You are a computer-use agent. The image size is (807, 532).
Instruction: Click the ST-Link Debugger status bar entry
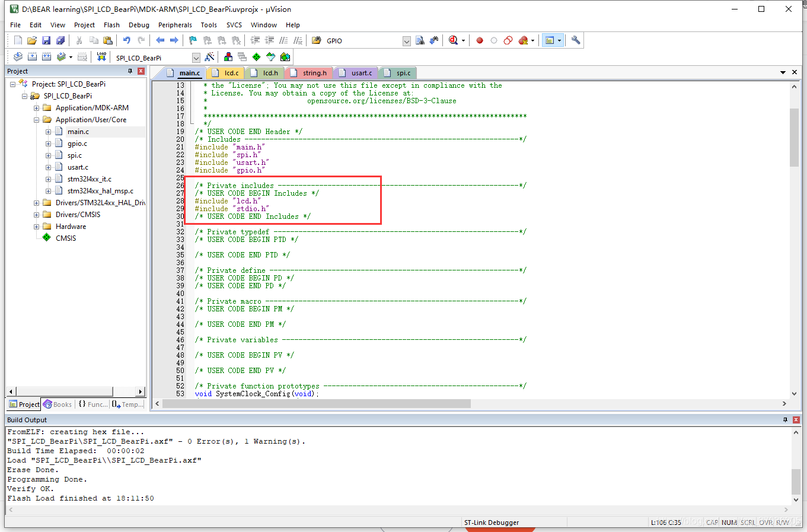[492, 523]
